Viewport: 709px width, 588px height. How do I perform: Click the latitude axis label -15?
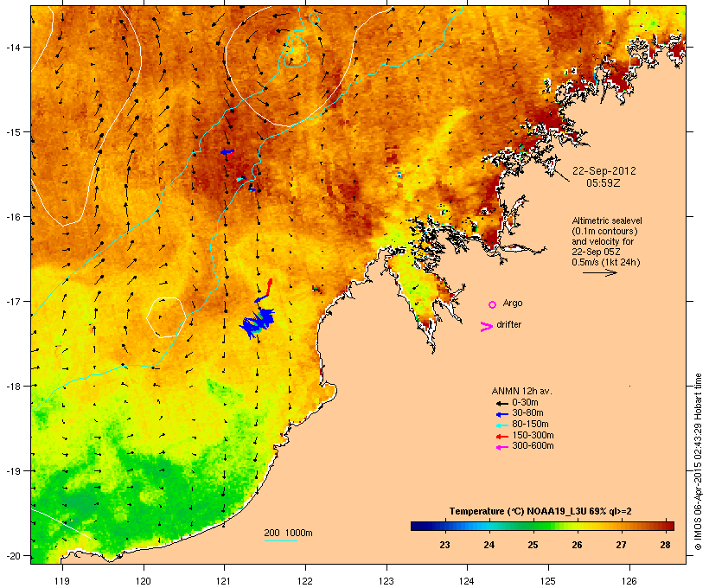(12, 132)
